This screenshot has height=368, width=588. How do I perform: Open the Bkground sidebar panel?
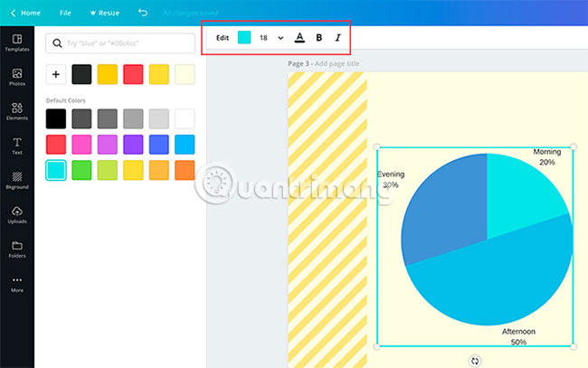pos(17,180)
